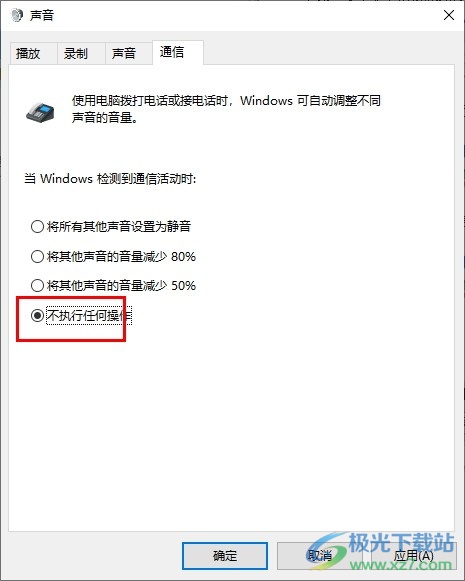The width and height of the screenshot is (465, 581).
Task: Confirm with the 确定 button
Action: click(x=225, y=555)
